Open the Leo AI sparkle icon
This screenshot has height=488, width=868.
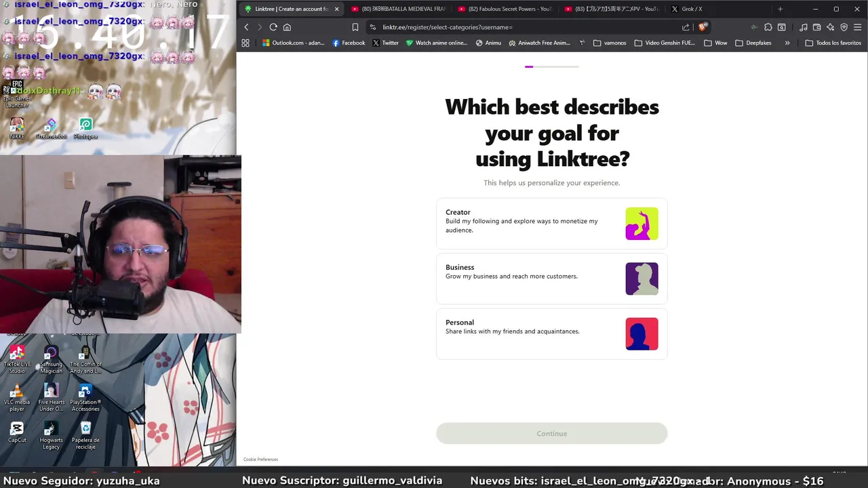(830, 27)
